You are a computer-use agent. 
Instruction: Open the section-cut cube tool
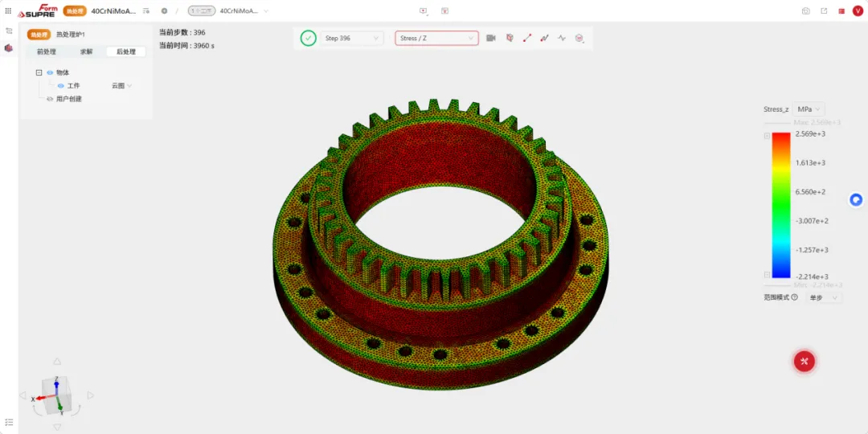[510, 39]
